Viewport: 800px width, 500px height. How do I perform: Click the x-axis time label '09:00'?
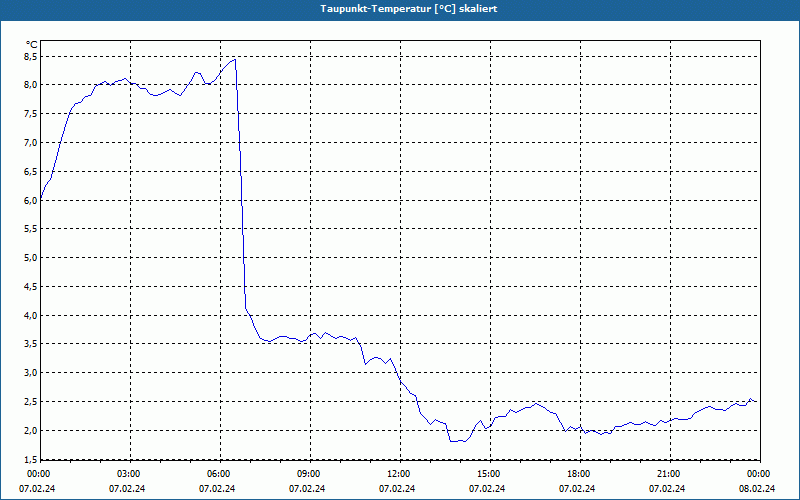point(309,474)
